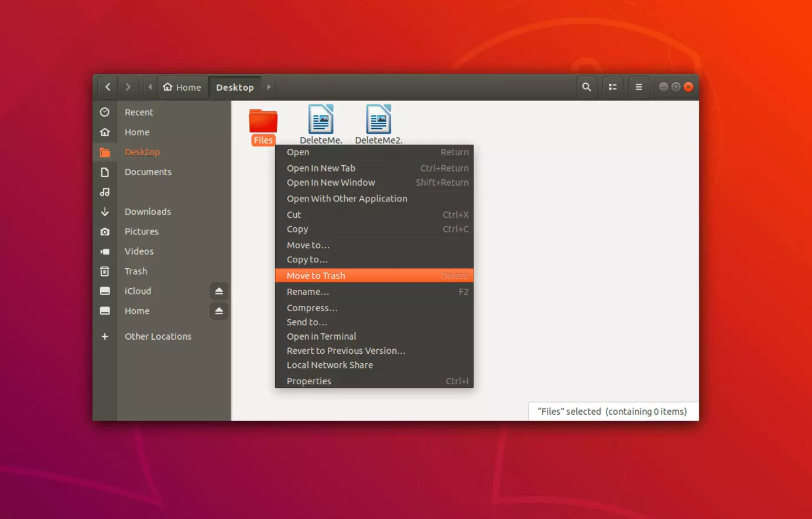Image resolution: width=812 pixels, height=519 pixels.
Task: Select Rename… in the context menu
Action: 308,292
